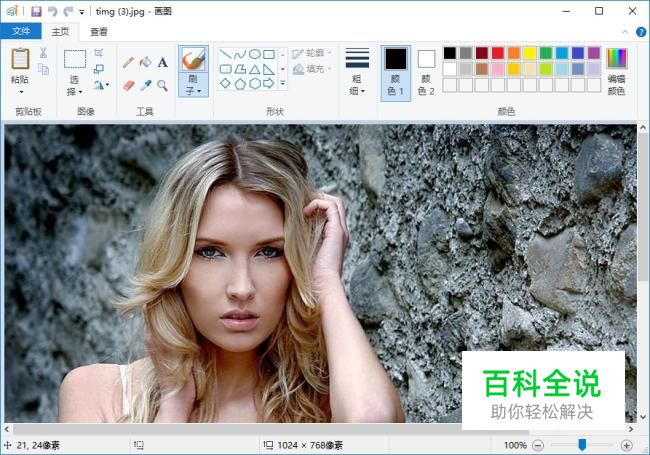Open the 刷子 brushes dropdown
The height and width of the screenshot is (455, 650).
[x=193, y=85]
